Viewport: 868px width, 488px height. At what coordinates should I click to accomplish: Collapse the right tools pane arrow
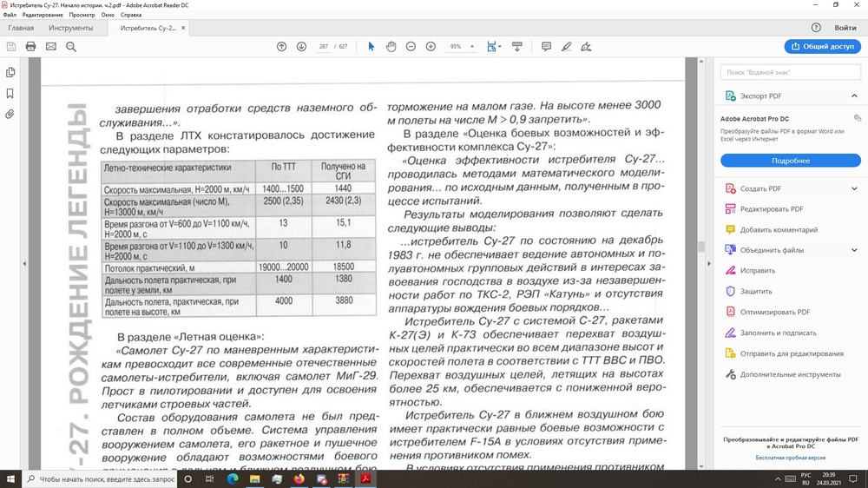tap(708, 264)
